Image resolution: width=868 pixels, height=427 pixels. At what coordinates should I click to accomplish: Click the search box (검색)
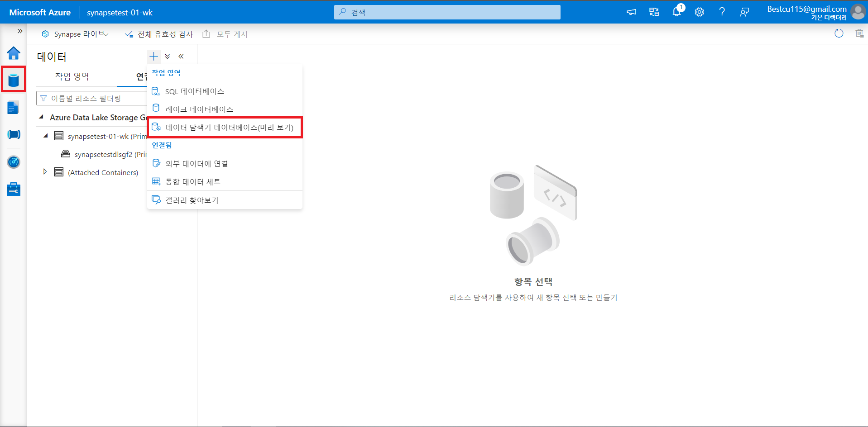point(447,12)
